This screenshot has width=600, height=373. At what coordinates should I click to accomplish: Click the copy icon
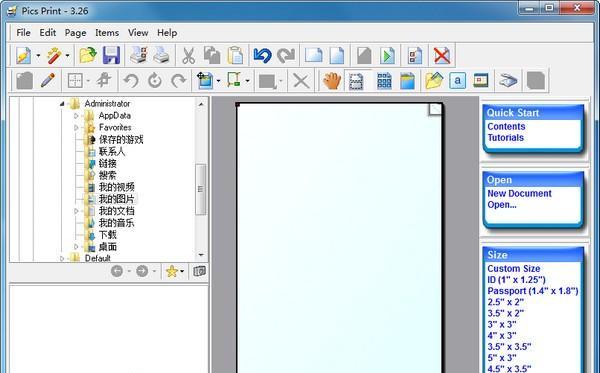click(212, 56)
